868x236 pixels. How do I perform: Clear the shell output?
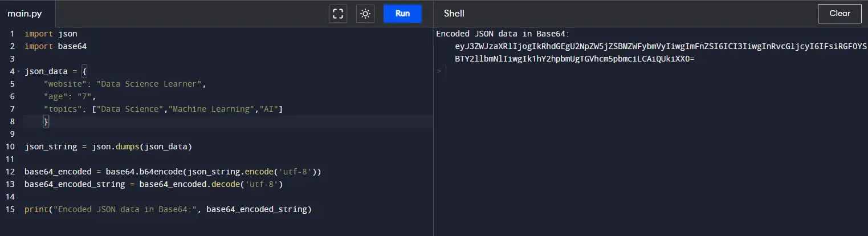840,14
